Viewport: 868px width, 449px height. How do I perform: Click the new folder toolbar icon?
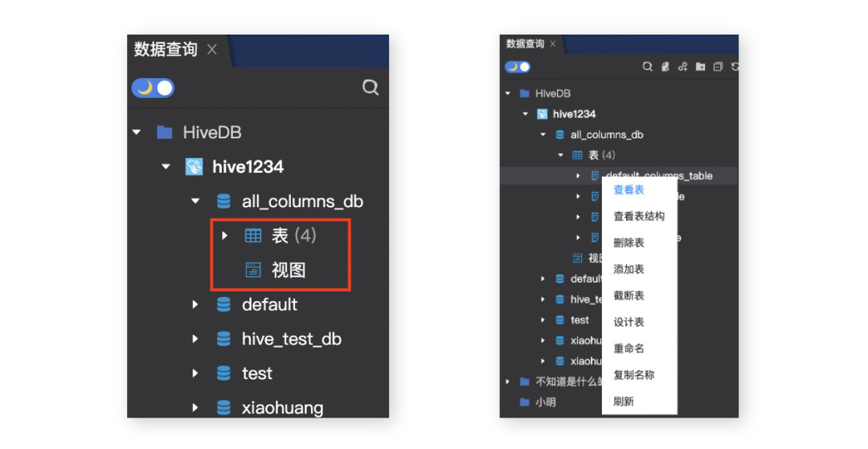(700, 67)
